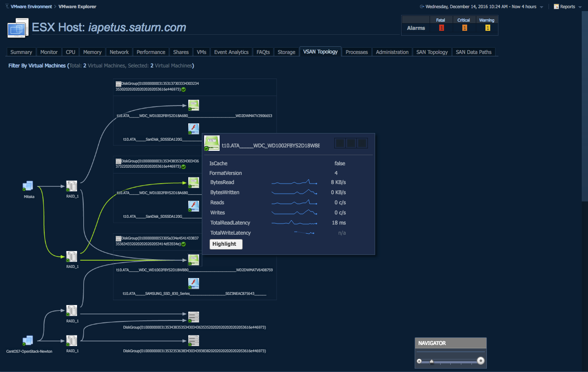Screen dimensions: 588x372
Task: Go to the SAN Data Paths tab
Action: [x=474, y=52]
